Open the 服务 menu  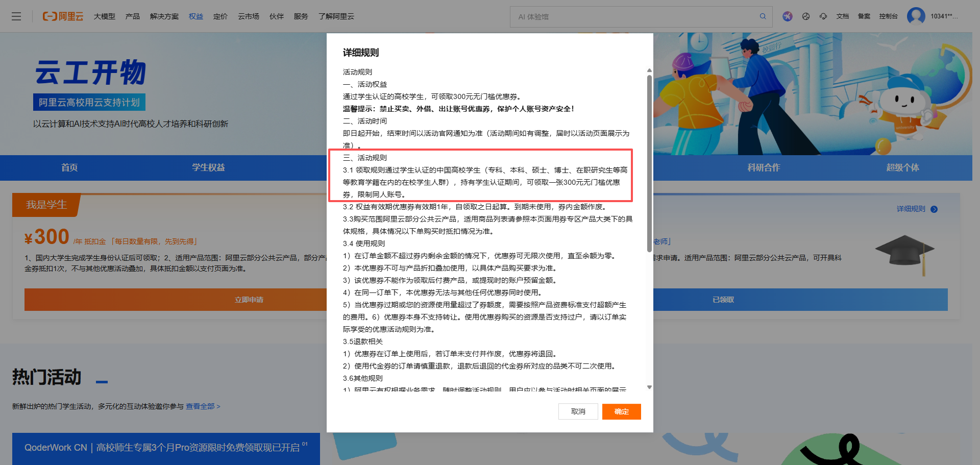pyautogui.click(x=301, y=16)
